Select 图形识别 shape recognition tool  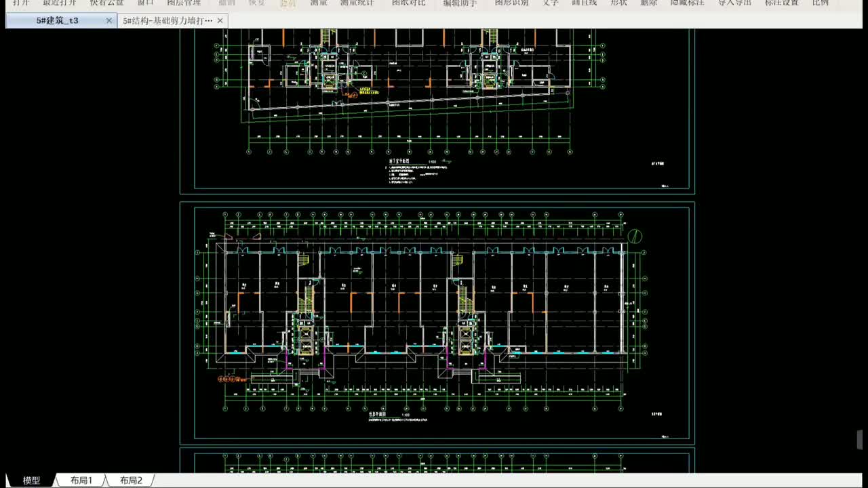511,3
